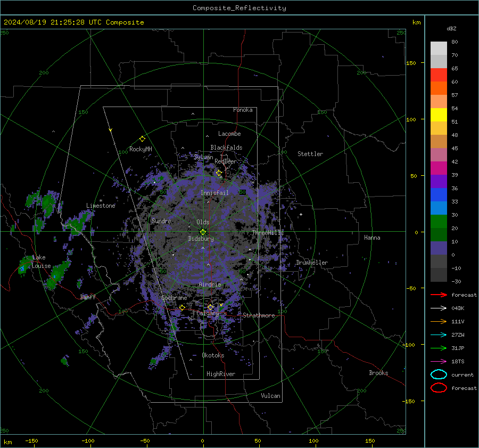
Task: Click the Ponoka city label
Action: click(x=243, y=110)
